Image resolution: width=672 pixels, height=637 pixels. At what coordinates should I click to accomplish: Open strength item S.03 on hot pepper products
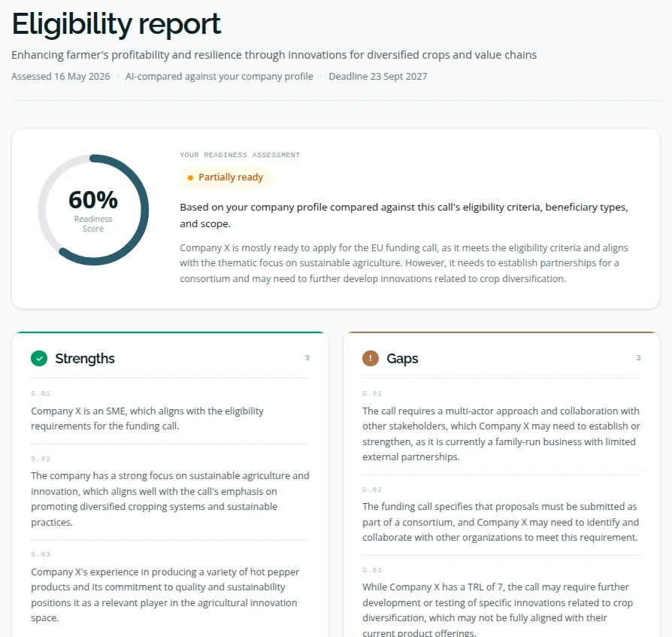click(170, 587)
